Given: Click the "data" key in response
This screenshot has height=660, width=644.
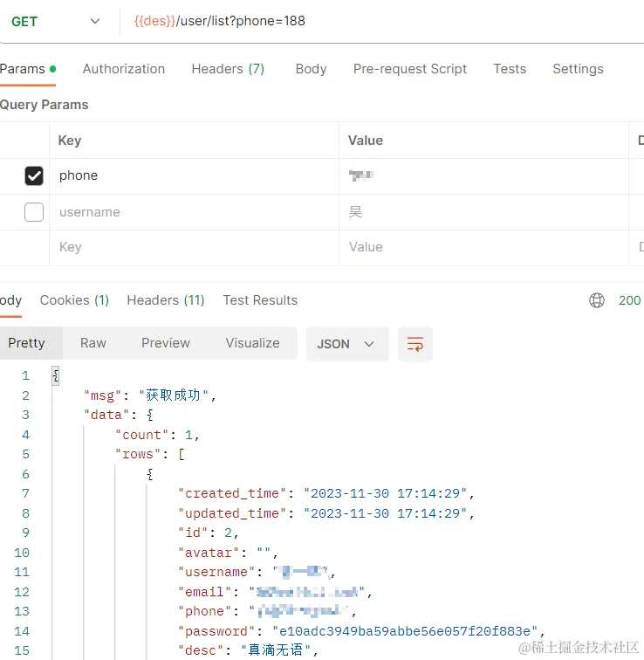Looking at the screenshot, I should click(106, 415).
